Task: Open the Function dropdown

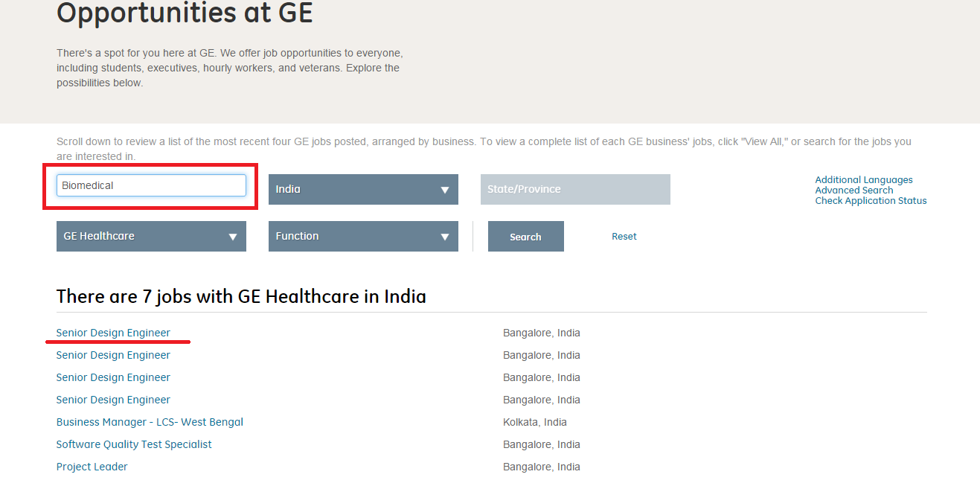Action: [x=363, y=236]
